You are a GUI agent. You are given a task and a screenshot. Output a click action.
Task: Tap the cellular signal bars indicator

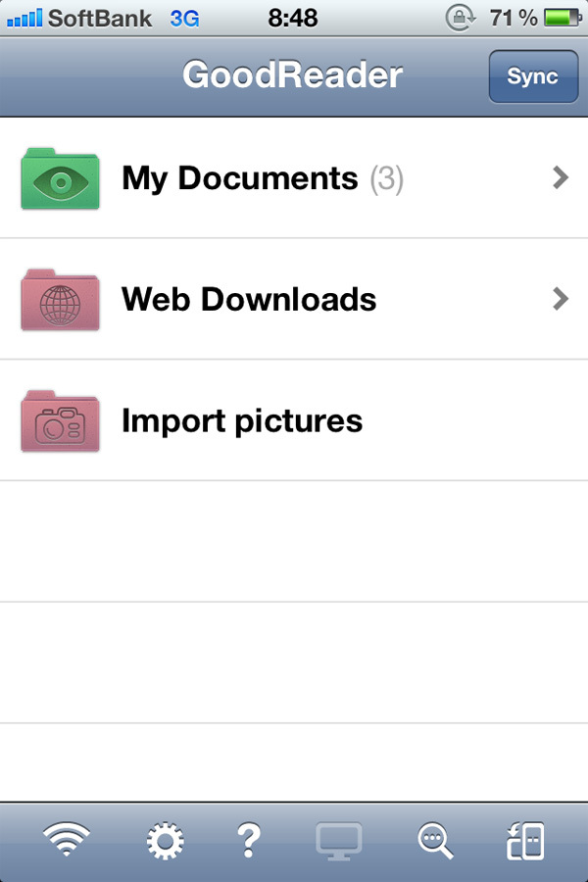coord(24,17)
